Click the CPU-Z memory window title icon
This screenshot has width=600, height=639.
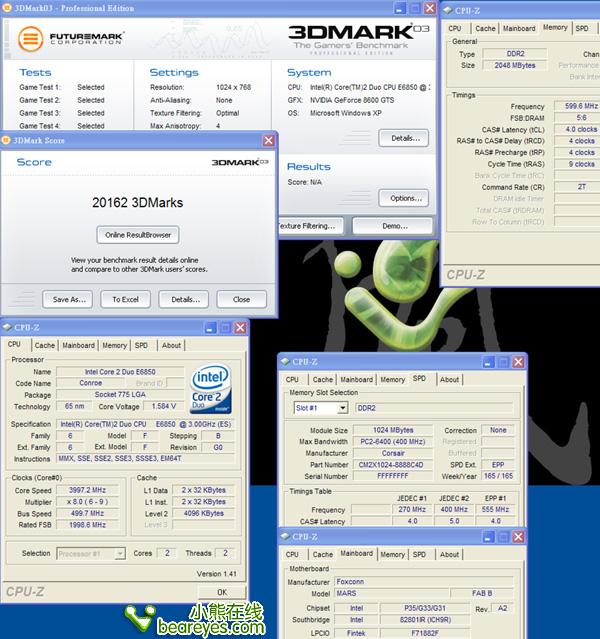coord(448,10)
